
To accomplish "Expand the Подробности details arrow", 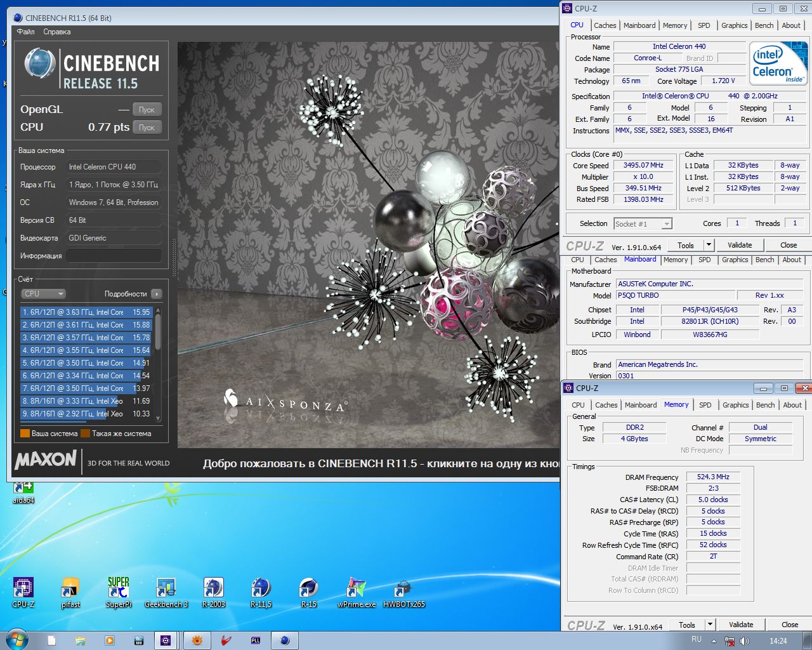I will coord(157,294).
